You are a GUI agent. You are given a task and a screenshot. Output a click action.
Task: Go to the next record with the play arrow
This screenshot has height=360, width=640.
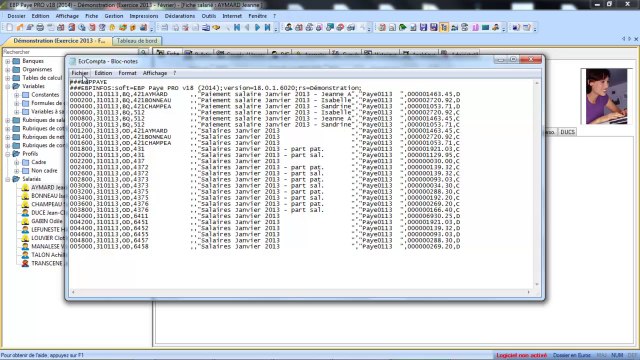258,28
